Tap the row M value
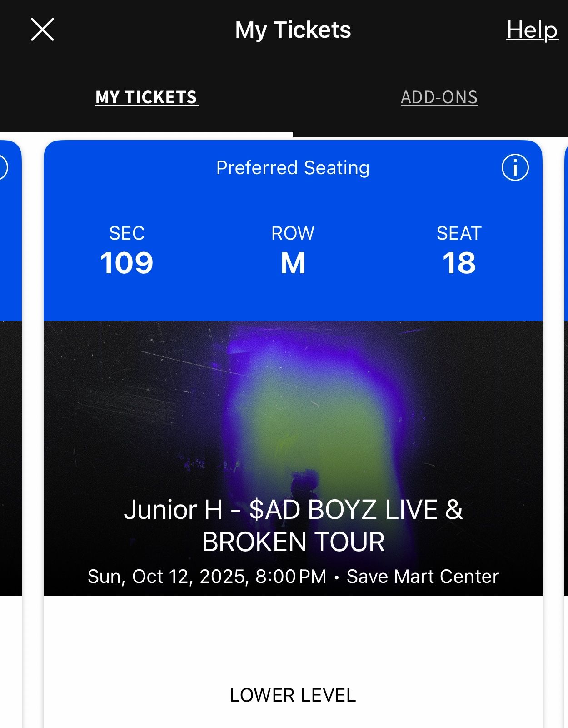The width and height of the screenshot is (568, 728). [x=293, y=263]
